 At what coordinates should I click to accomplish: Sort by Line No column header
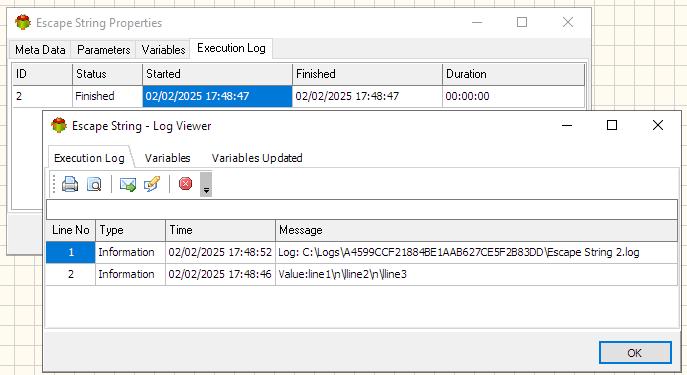pos(71,230)
